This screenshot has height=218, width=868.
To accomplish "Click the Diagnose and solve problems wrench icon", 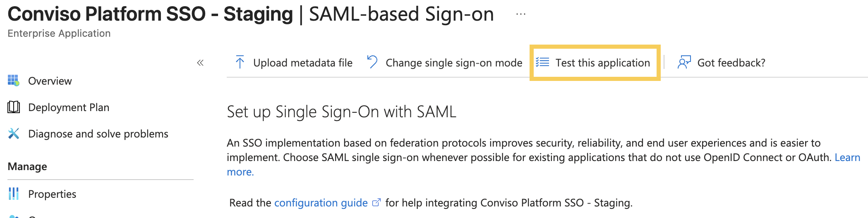I will (x=14, y=134).
